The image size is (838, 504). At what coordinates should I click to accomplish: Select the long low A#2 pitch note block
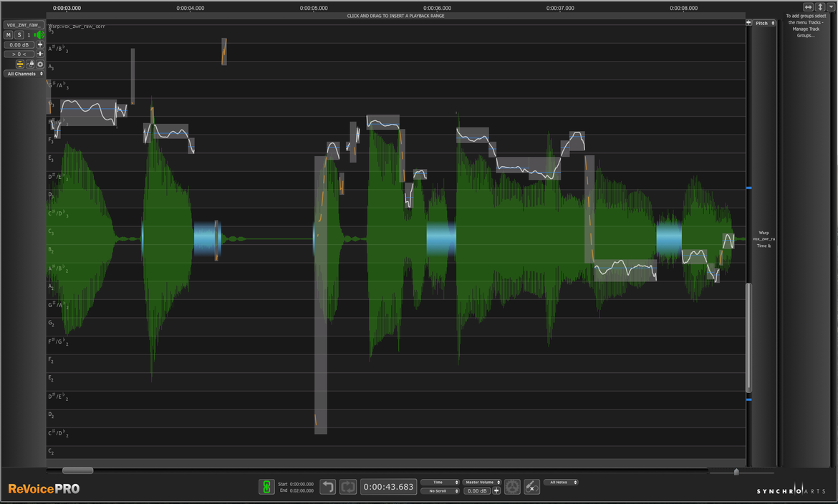(x=625, y=271)
